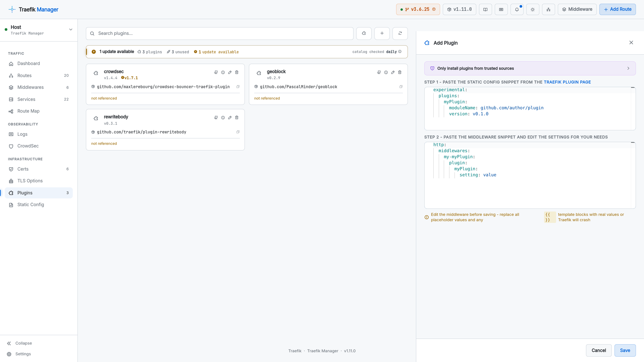Click the '3 plugins' count text
The image size is (644, 362).
point(150,52)
